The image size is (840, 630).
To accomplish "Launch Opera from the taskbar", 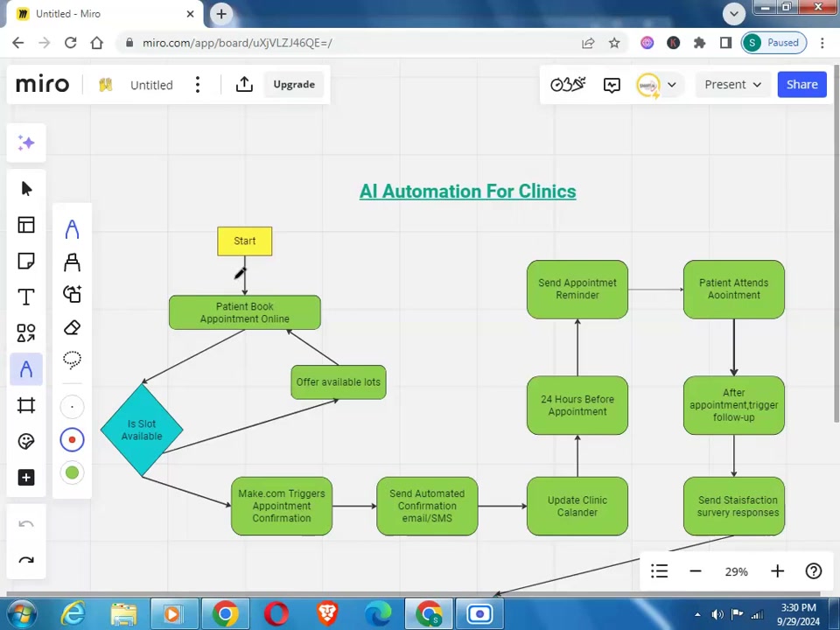I will coord(276,614).
